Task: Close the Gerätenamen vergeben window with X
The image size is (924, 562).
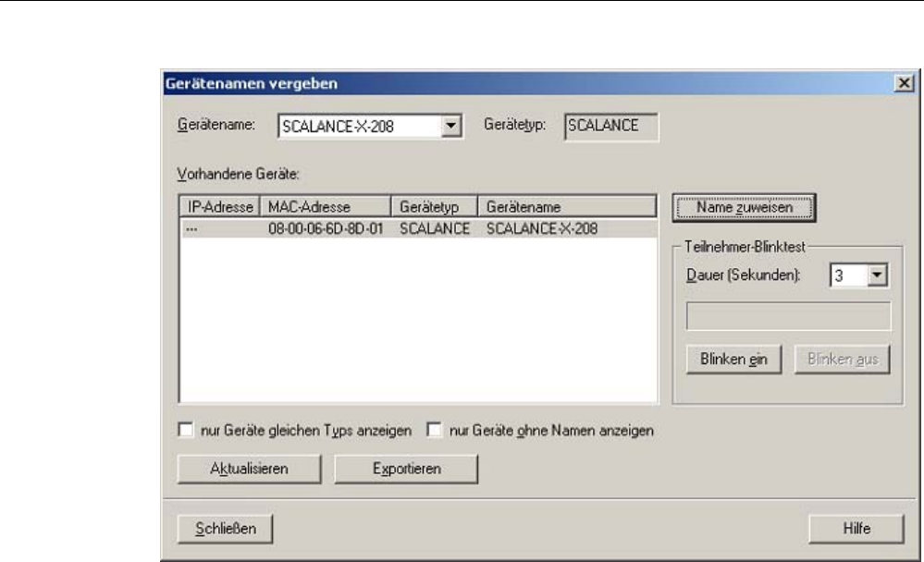Action: click(905, 83)
